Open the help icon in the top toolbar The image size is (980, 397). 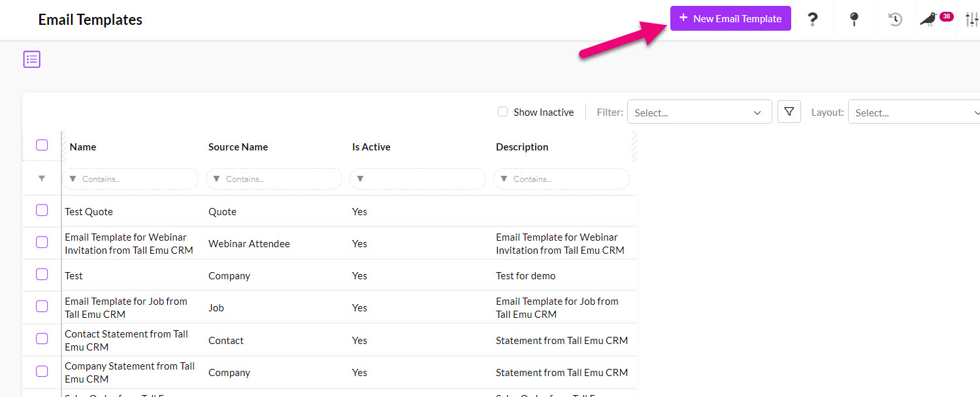click(x=812, y=20)
